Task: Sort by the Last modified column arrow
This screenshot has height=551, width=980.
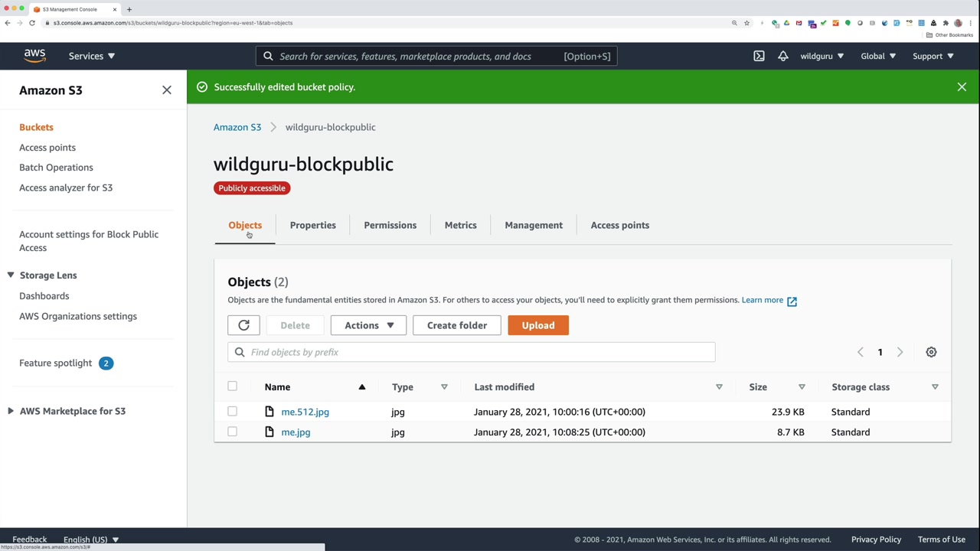Action: point(719,387)
